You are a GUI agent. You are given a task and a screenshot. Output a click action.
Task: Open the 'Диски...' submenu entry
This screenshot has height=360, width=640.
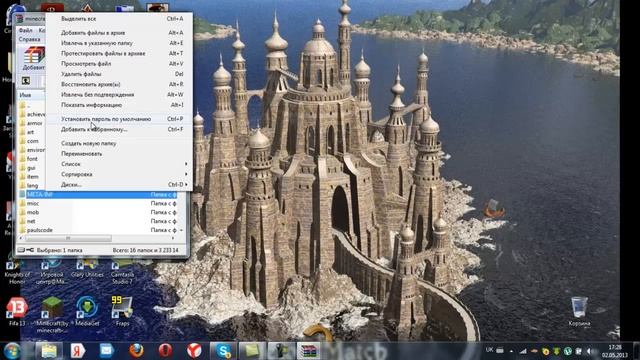[x=119, y=184]
